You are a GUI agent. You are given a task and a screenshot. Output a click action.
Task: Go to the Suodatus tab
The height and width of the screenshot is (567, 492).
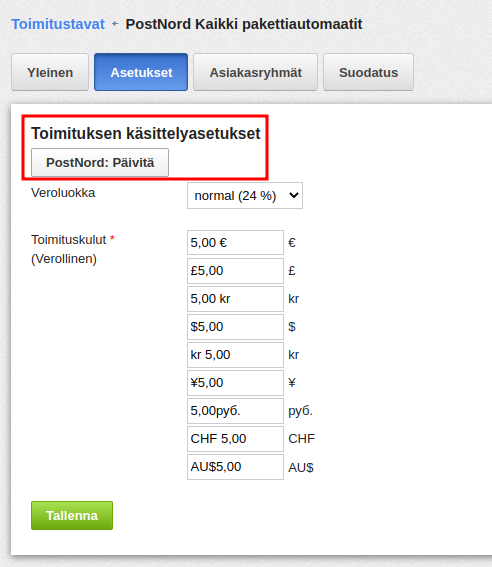click(x=368, y=72)
